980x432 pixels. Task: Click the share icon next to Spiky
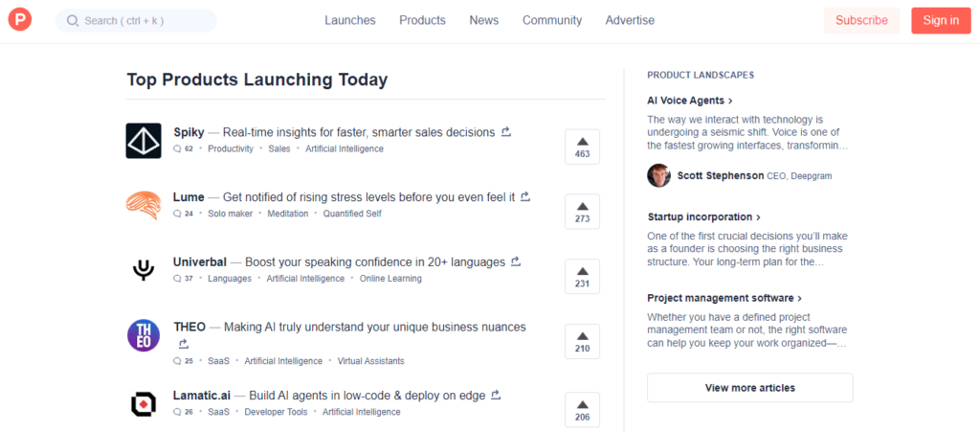[x=506, y=132]
